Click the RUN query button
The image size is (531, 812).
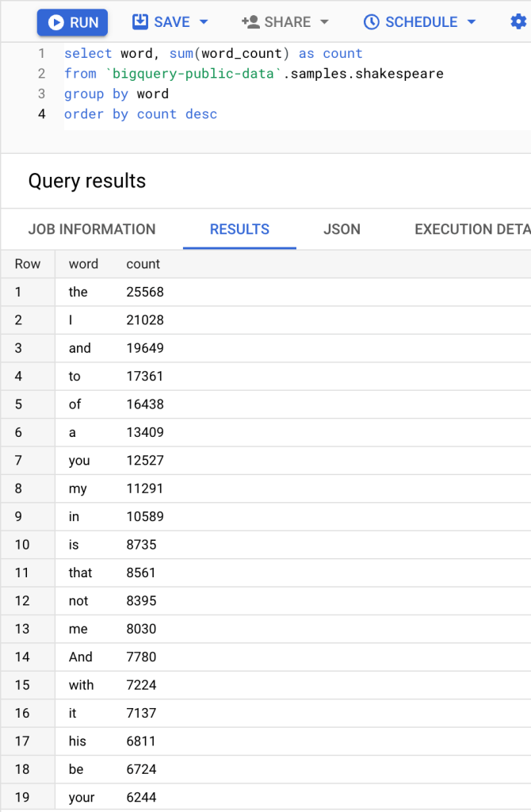[72, 22]
